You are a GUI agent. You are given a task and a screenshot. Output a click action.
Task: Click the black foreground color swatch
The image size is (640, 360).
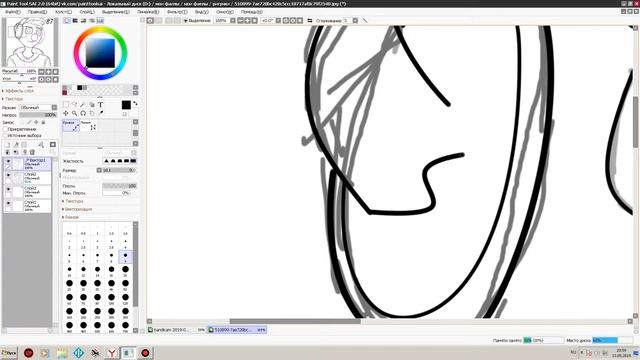pyautogui.click(x=126, y=105)
